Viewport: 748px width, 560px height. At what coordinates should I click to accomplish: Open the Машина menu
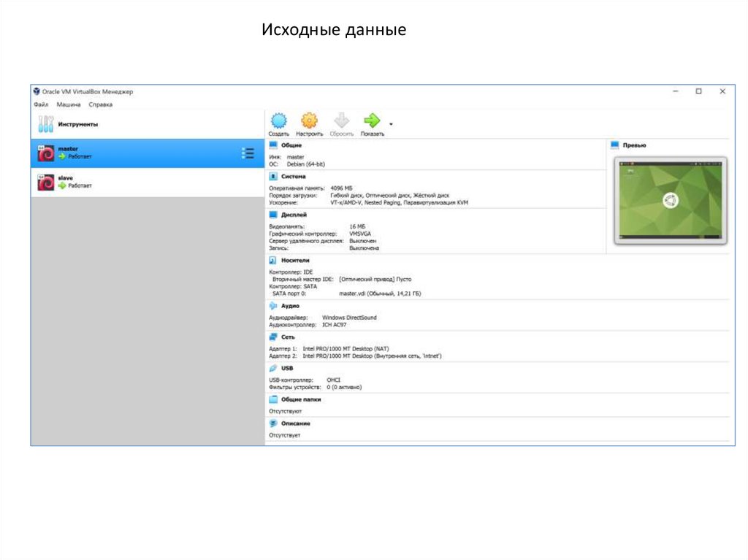point(69,104)
